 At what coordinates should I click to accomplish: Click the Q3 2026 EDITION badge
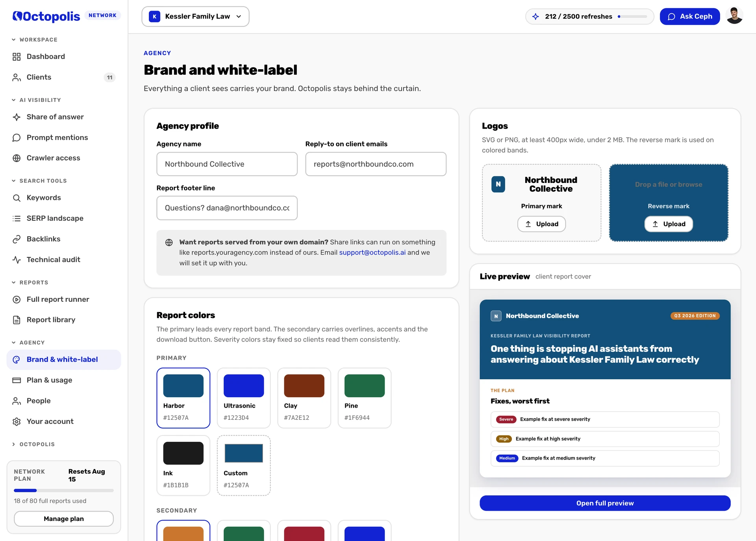pos(695,316)
